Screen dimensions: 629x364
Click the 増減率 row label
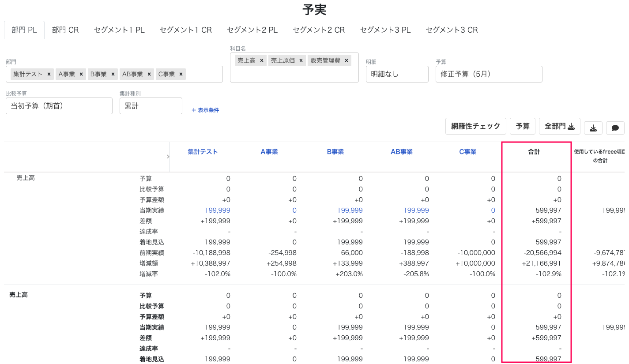149,274
